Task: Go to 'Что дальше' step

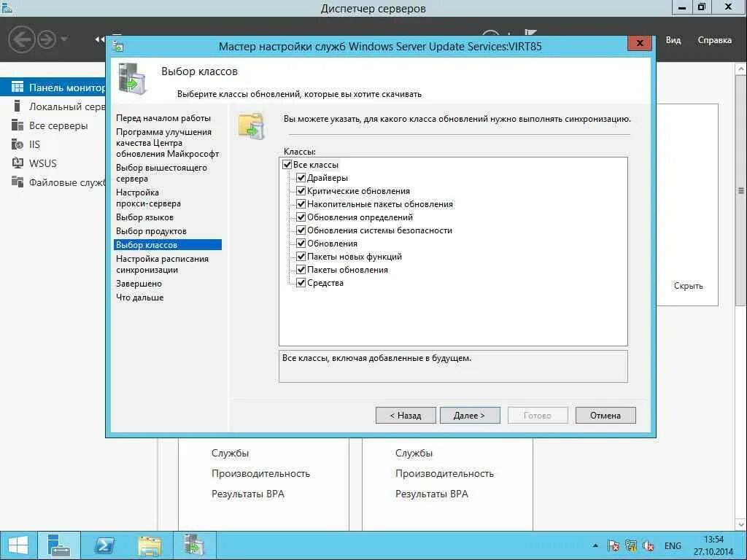Action: tap(140, 297)
